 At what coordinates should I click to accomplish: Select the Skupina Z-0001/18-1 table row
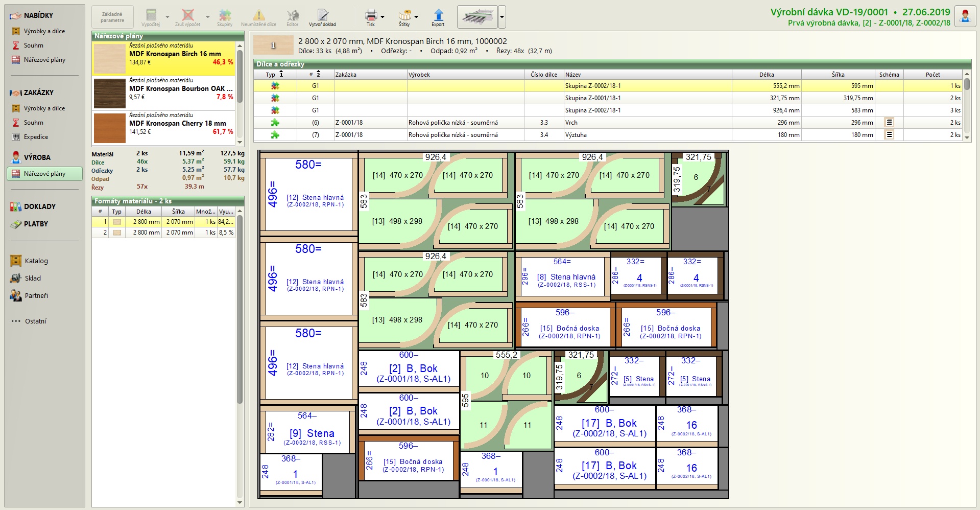592,98
